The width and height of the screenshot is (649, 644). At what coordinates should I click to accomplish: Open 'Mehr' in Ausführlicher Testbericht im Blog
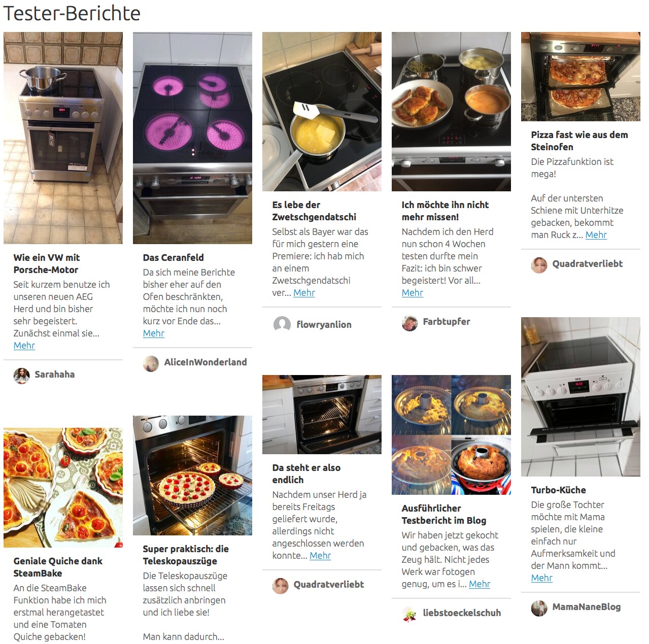point(480,584)
